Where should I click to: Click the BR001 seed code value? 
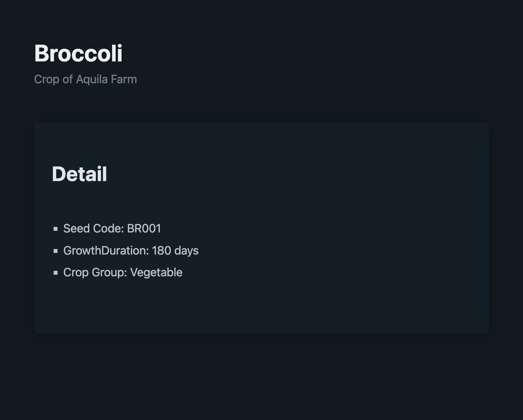144,229
